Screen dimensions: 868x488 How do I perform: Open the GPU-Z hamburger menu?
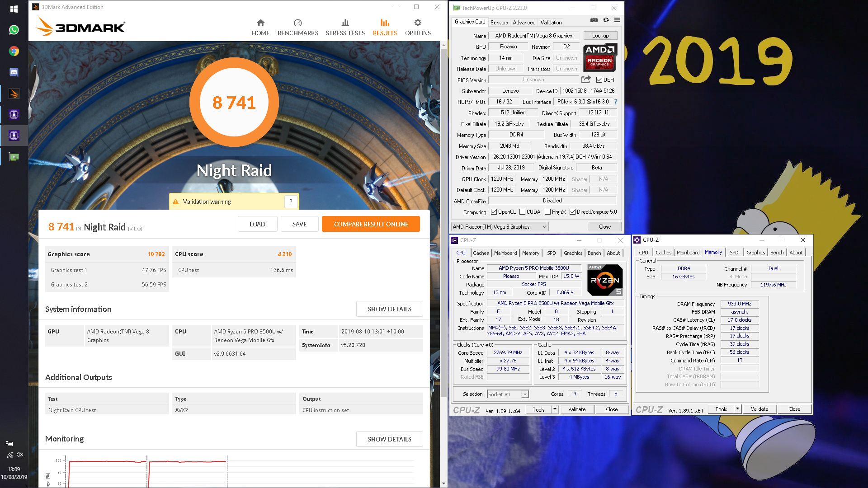point(617,20)
